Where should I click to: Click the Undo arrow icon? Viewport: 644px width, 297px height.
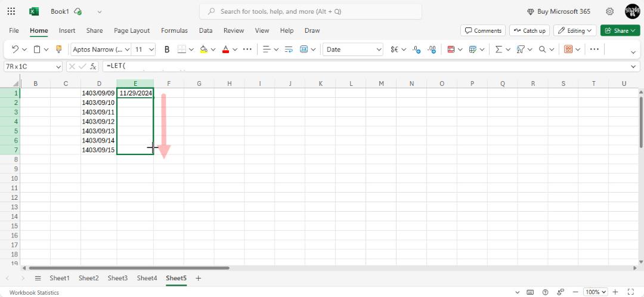(15, 49)
